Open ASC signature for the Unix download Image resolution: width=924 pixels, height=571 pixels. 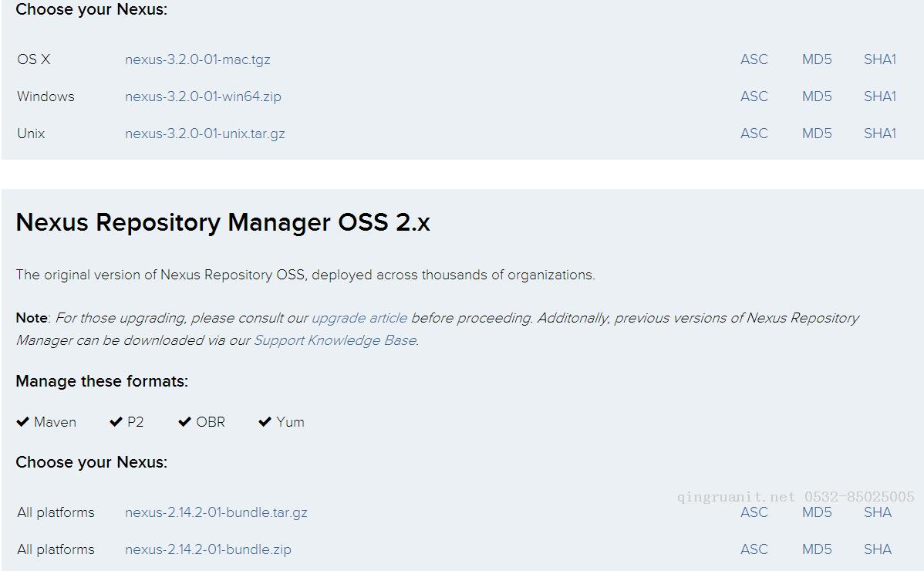coord(754,133)
